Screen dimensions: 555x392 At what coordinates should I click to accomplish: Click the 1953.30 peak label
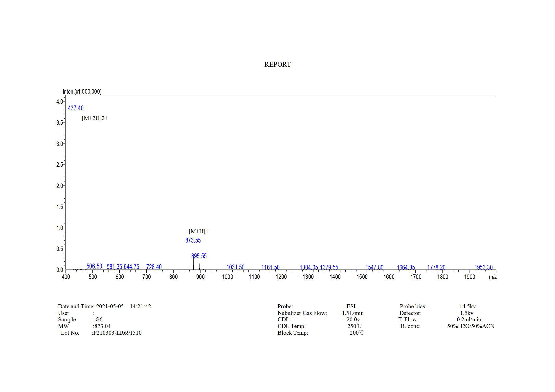click(483, 268)
